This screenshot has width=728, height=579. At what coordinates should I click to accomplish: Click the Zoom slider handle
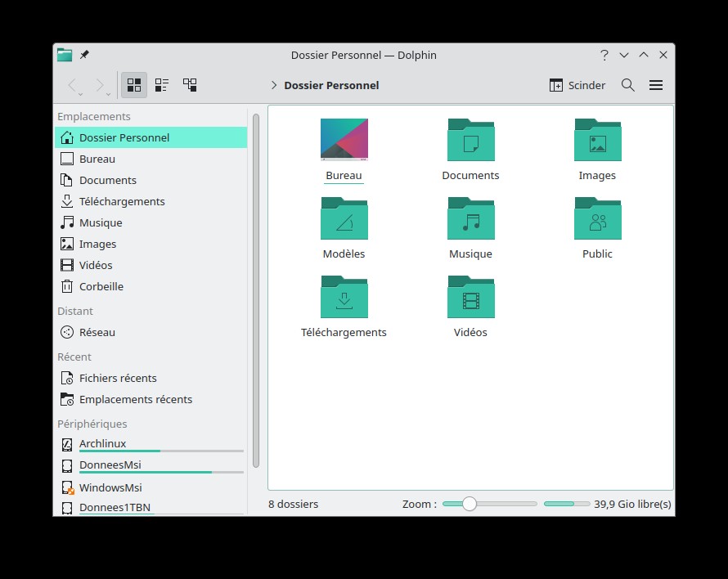click(470, 504)
